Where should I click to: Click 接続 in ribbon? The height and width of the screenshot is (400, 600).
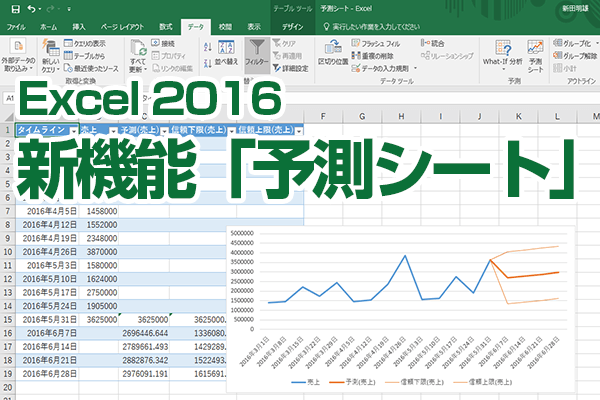163,43
